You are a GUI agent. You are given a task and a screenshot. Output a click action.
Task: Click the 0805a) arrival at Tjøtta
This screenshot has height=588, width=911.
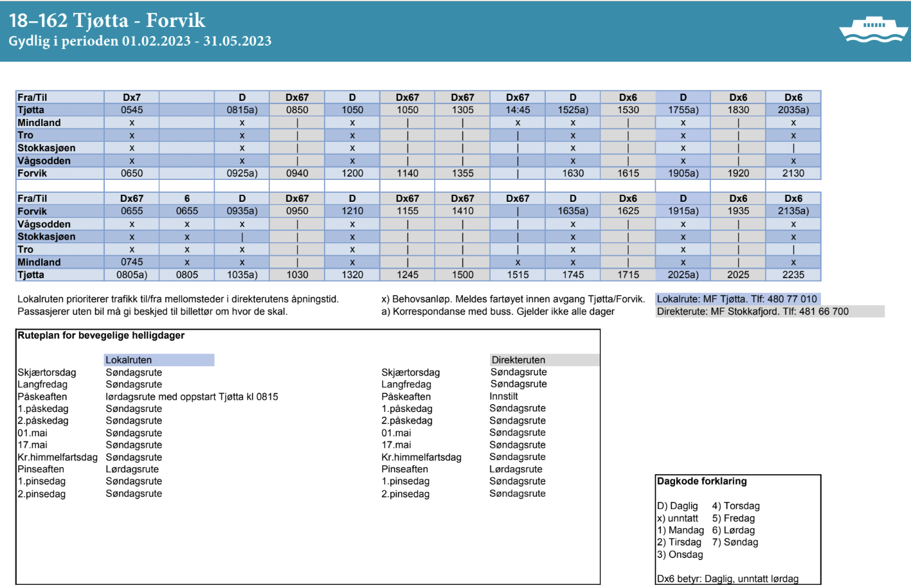point(132,275)
